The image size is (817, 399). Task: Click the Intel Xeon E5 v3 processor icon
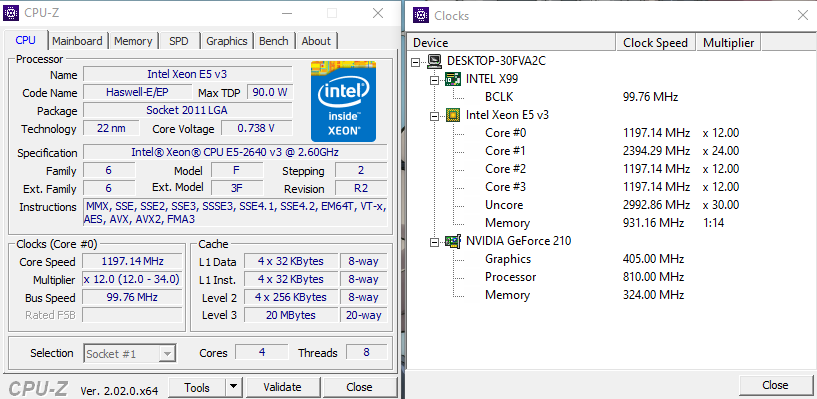[x=453, y=115]
